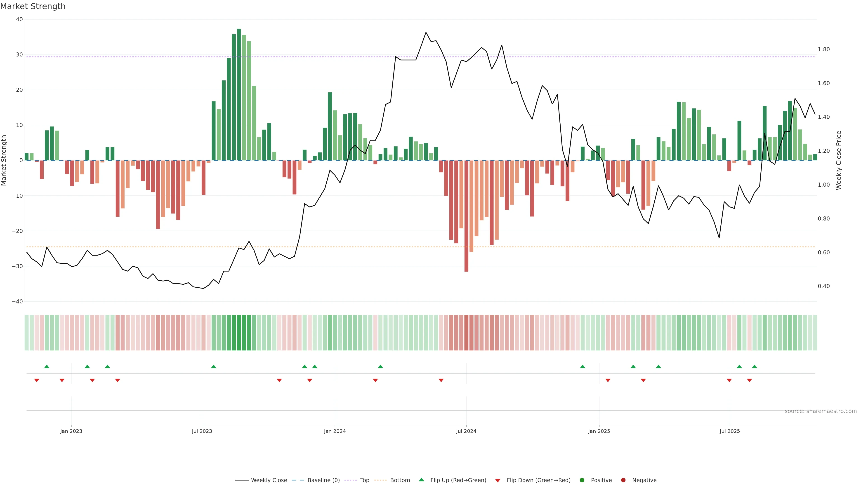Click the Flip Up green triangle legend icon
The height and width of the screenshot is (488, 868).
coord(421,480)
